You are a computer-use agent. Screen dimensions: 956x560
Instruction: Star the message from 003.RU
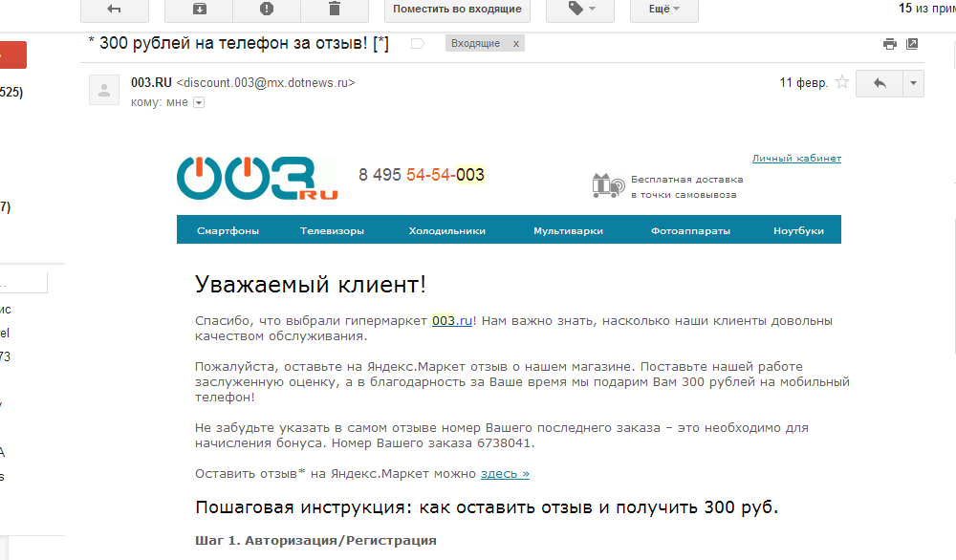click(x=842, y=82)
